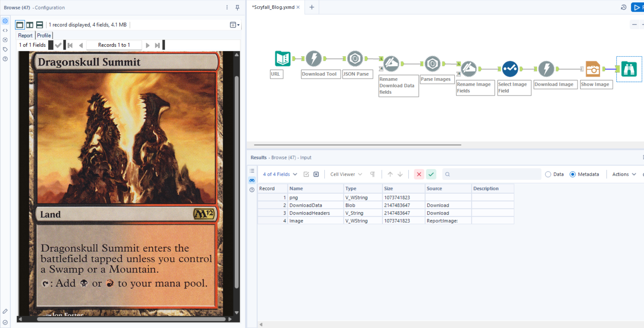This screenshot has width=644, height=328.
Task: Open help icon in Results sidebar
Action: pos(252,190)
